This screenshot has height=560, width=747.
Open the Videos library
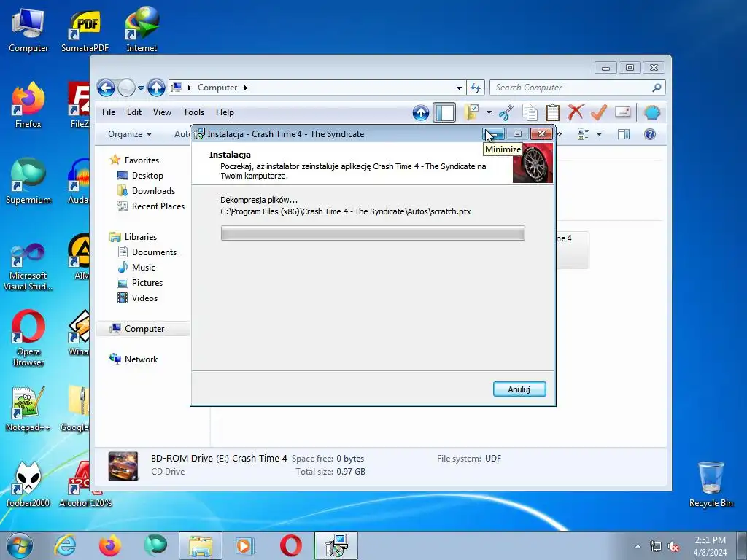tap(144, 298)
